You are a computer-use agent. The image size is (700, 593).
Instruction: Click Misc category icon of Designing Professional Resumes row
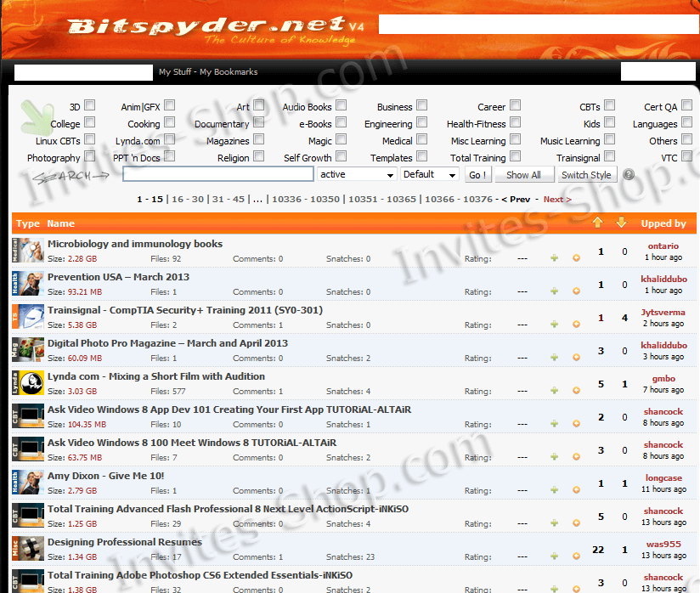[28, 548]
